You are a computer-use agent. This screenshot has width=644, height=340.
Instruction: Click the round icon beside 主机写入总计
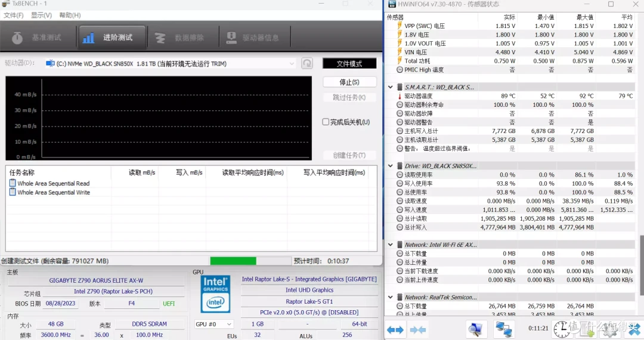(x=400, y=131)
